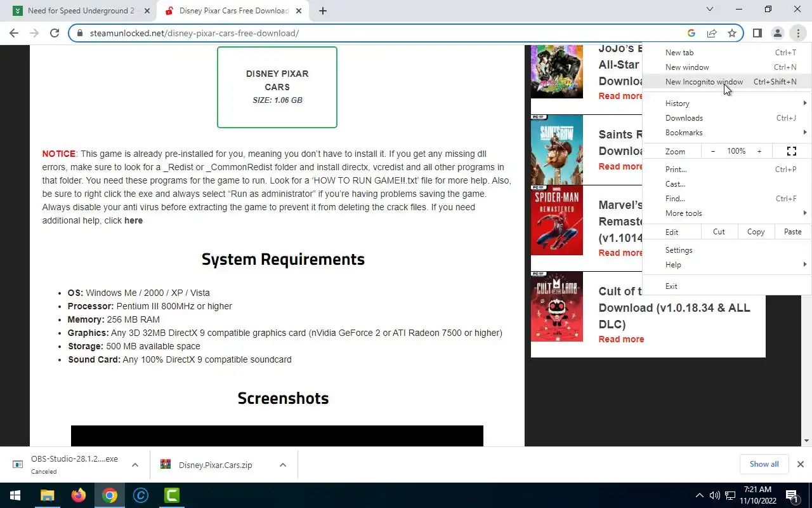Click the 'here' help link
The image size is (812, 508).
133,220
